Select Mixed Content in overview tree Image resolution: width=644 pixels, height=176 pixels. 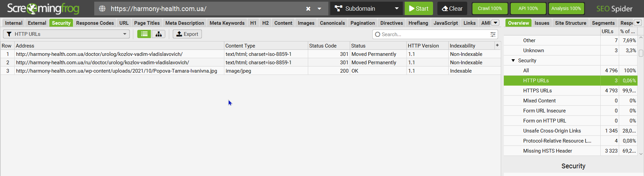[x=539, y=101]
